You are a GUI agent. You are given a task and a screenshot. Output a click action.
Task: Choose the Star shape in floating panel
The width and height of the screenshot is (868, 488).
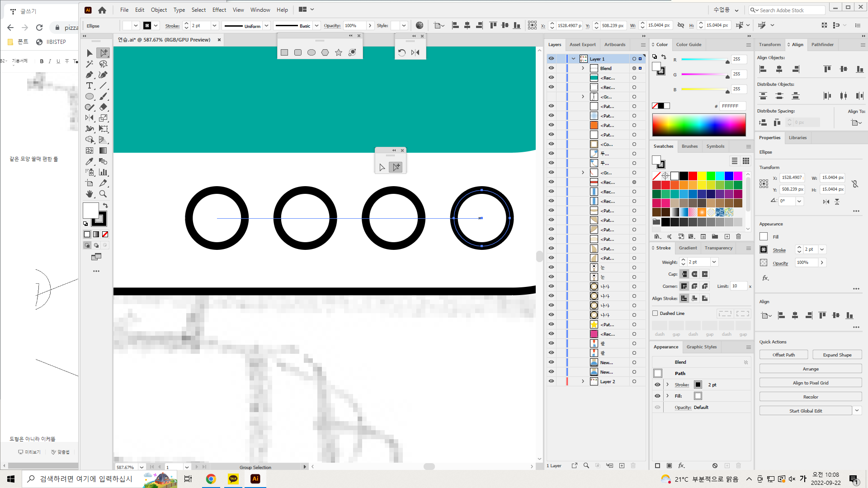(339, 52)
